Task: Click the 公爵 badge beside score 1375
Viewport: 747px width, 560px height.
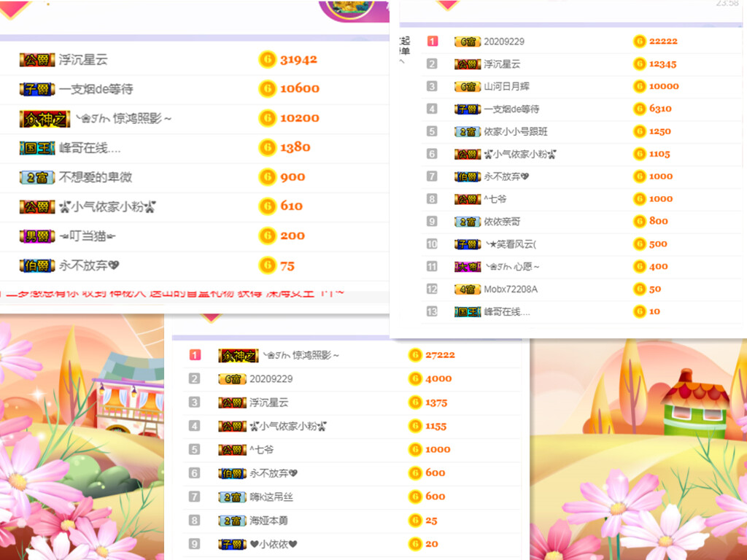Action: point(232,402)
